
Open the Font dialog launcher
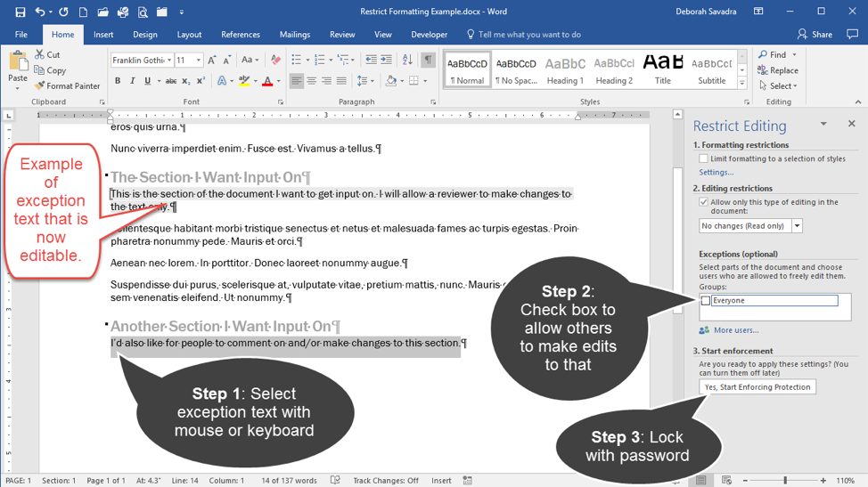pyautogui.click(x=281, y=102)
